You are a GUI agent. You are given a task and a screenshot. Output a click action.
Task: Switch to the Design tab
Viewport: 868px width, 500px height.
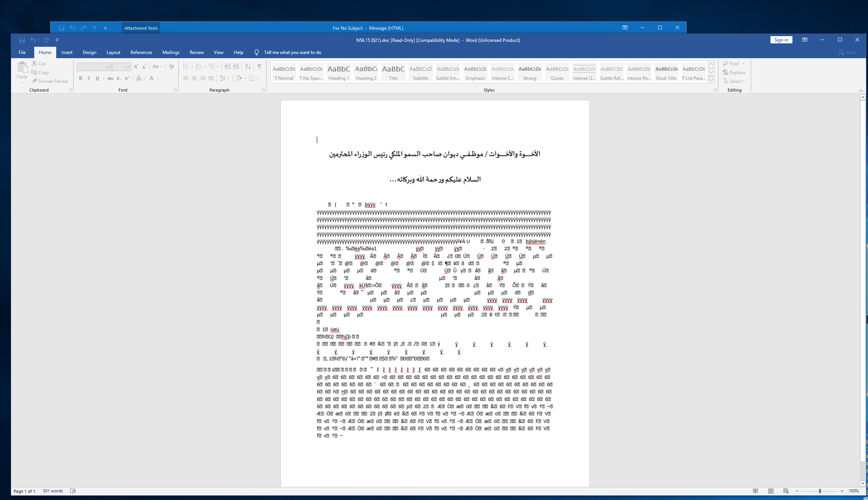pyautogui.click(x=89, y=52)
